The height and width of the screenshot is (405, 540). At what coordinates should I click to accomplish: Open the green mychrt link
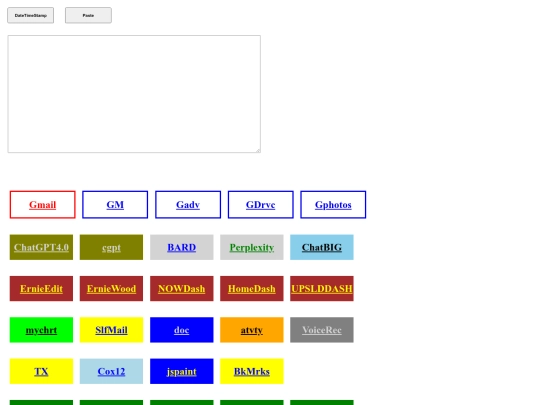tap(41, 330)
